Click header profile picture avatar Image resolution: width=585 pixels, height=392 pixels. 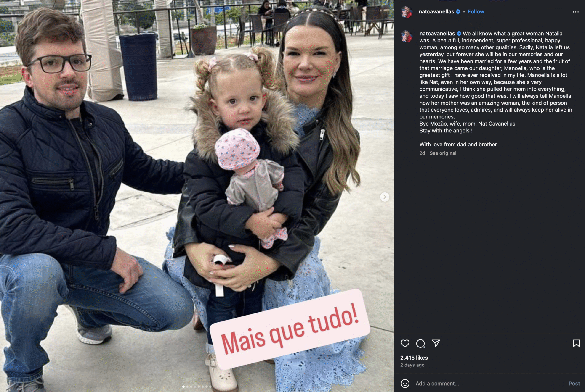tap(407, 12)
